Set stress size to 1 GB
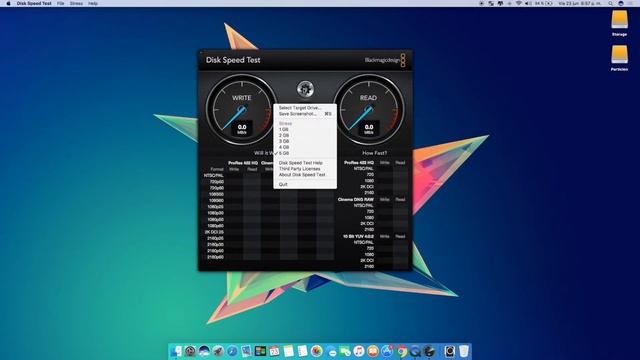This screenshot has height=360, width=640. (x=305, y=129)
